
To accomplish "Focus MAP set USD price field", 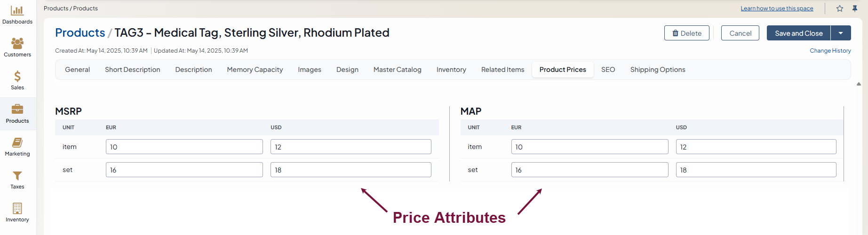I will (756, 170).
